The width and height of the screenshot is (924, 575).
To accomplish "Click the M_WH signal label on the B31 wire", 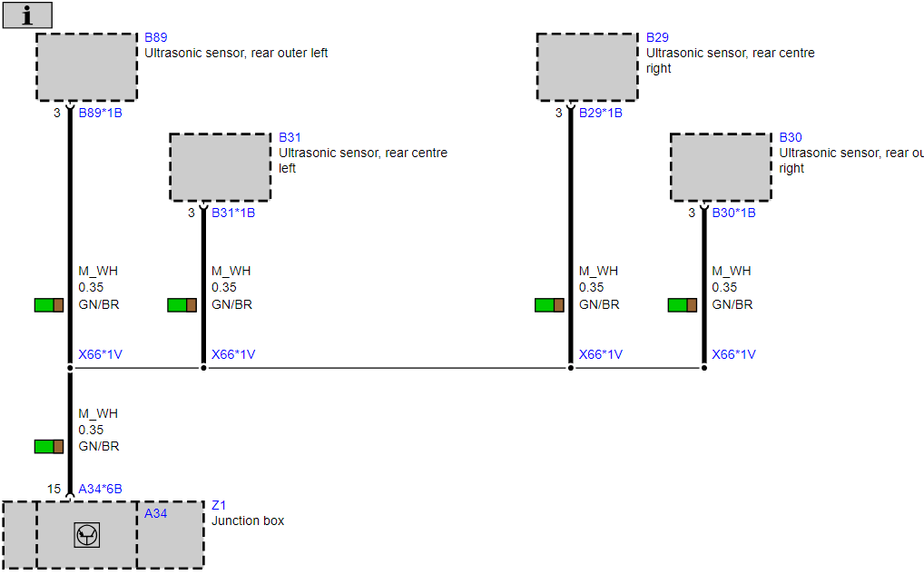I will coord(231,272).
